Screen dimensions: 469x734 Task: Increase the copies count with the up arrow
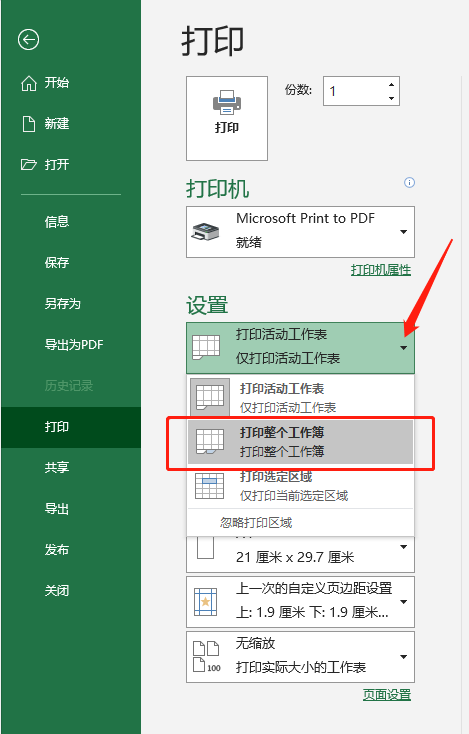391,85
